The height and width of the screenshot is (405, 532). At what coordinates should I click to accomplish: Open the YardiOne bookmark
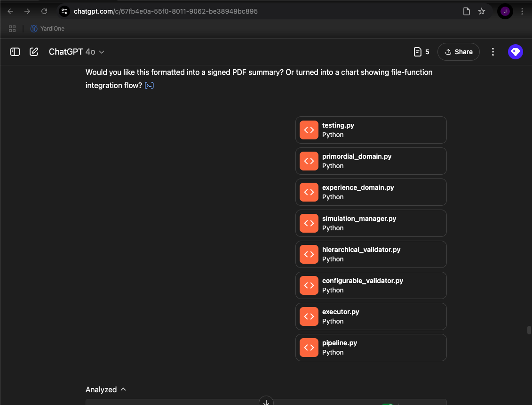[47, 29]
